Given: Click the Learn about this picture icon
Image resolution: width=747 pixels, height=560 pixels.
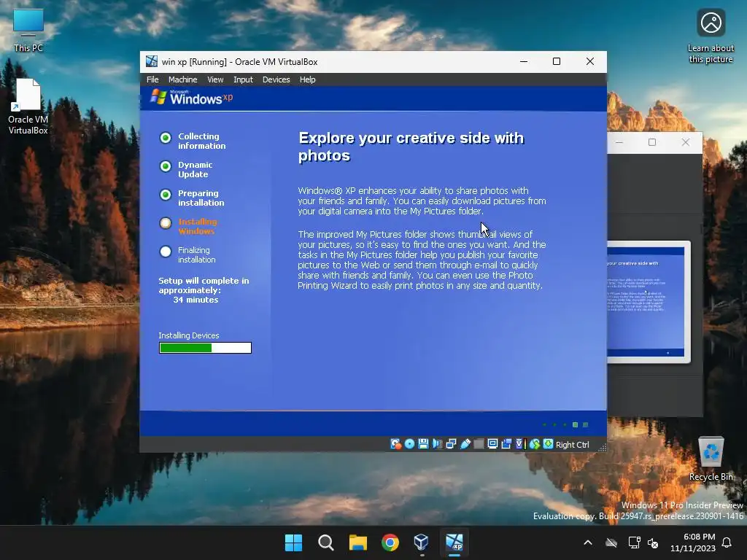Looking at the screenshot, I should coord(711,36).
